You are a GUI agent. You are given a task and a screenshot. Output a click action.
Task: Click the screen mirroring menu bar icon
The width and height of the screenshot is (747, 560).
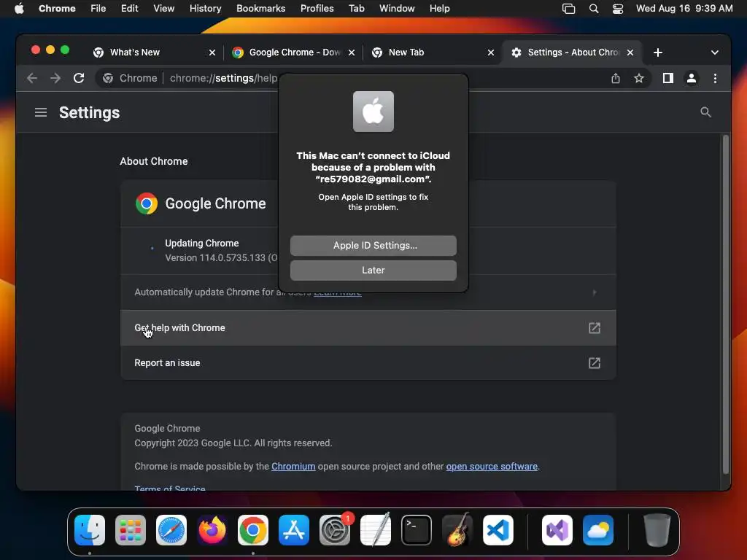(568, 9)
